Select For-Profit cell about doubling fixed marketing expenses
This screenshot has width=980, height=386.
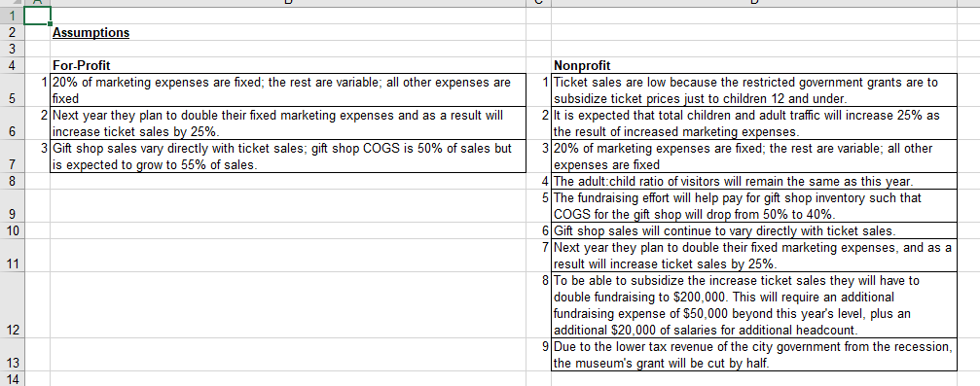pyautogui.click(x=287, y=123)
